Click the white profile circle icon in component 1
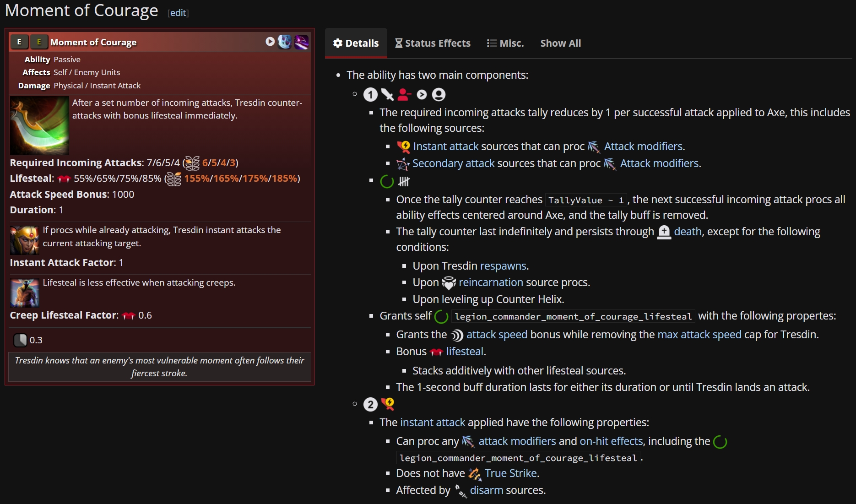Image resolution: width=856 pixels, height=504 pixels. (439, 95)
